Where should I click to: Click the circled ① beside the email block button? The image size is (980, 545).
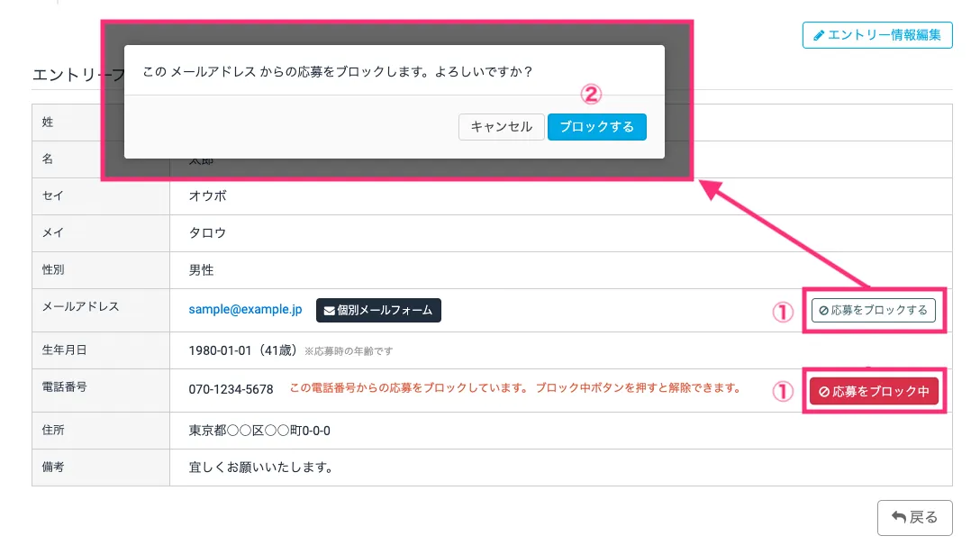782,312
